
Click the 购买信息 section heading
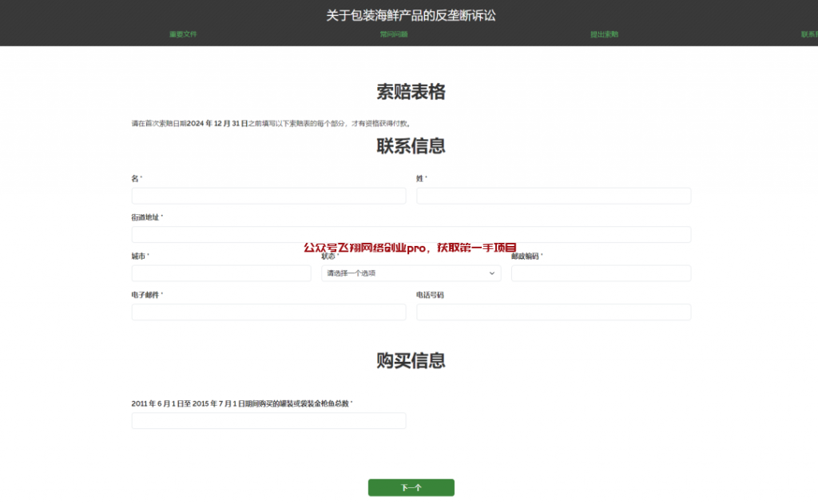(411, 360)
